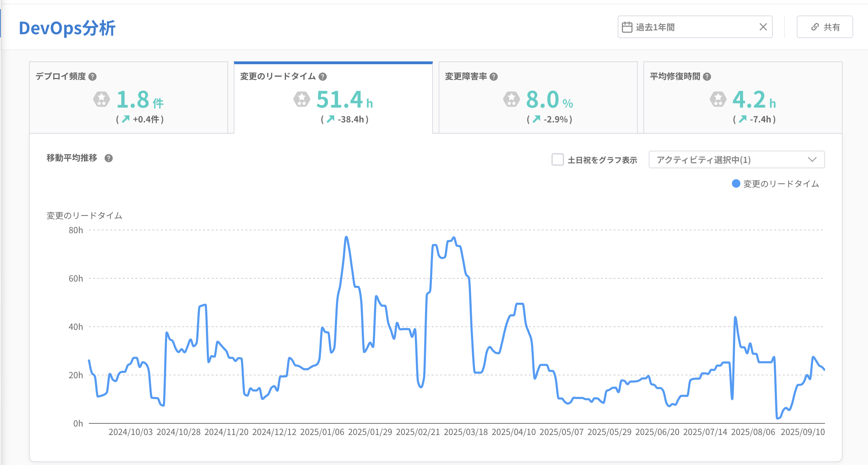Click the badge icon beside 1.8件
This screenshot has height=465, width=868.
coord(102,99)
